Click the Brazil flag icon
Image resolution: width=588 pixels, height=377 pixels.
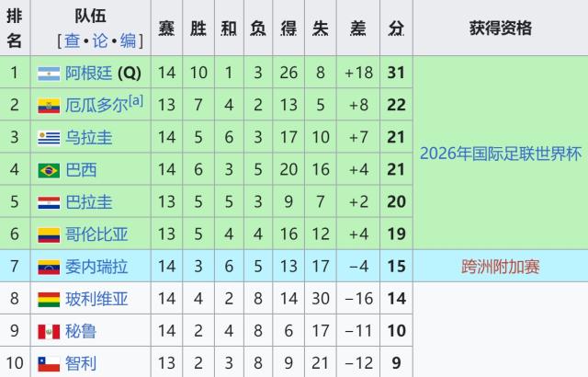[49, 170]
